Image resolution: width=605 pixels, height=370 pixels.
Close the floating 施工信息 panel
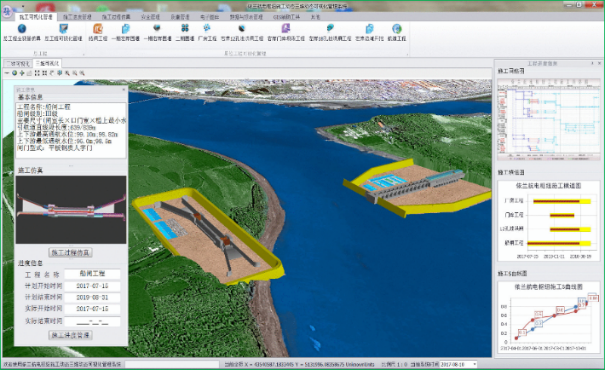point(124,90)
